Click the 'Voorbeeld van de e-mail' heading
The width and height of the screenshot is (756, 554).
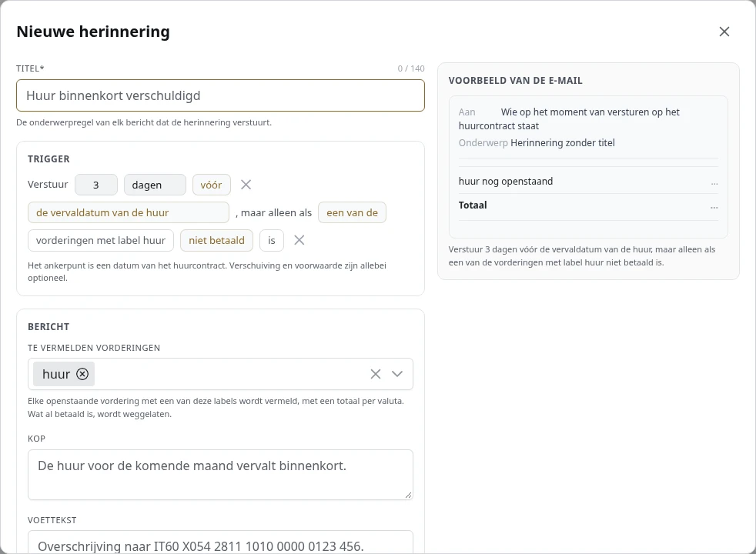pyautogui.click(x=515, y=81)
